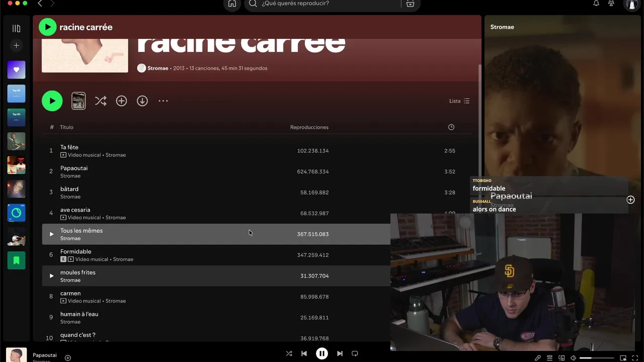This screenshot has height=362, width=644.
Task: Click the 'Título' column header
Action: tap(66, 127)
